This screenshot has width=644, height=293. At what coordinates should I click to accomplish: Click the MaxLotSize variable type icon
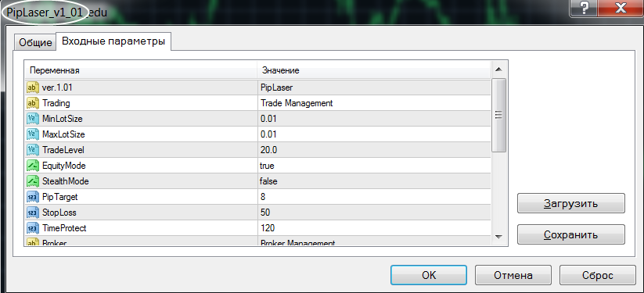pos(32,134)
